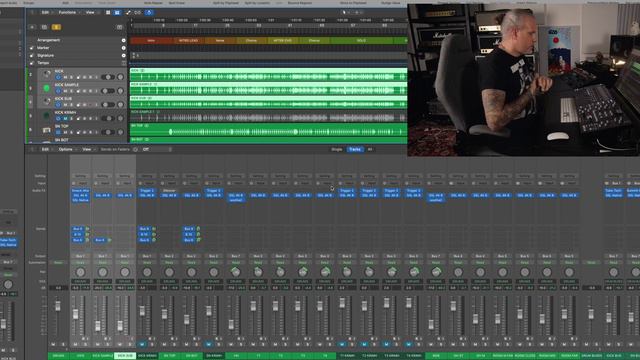Mute the KICK KRIMH track in track header
Image resolution: width=640 pixels, height=360 pixels.
click(x=65, y=118)
